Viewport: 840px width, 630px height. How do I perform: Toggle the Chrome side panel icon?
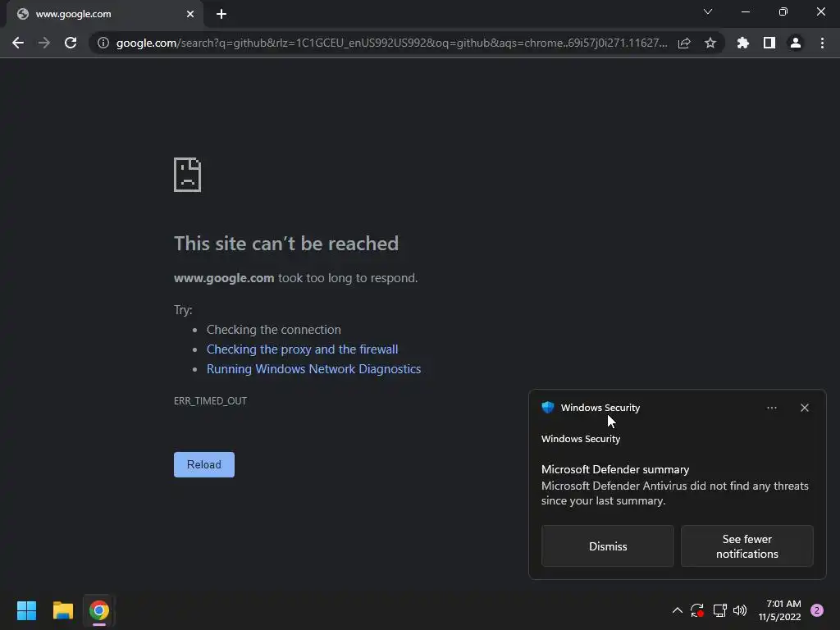tap(769, 43)
